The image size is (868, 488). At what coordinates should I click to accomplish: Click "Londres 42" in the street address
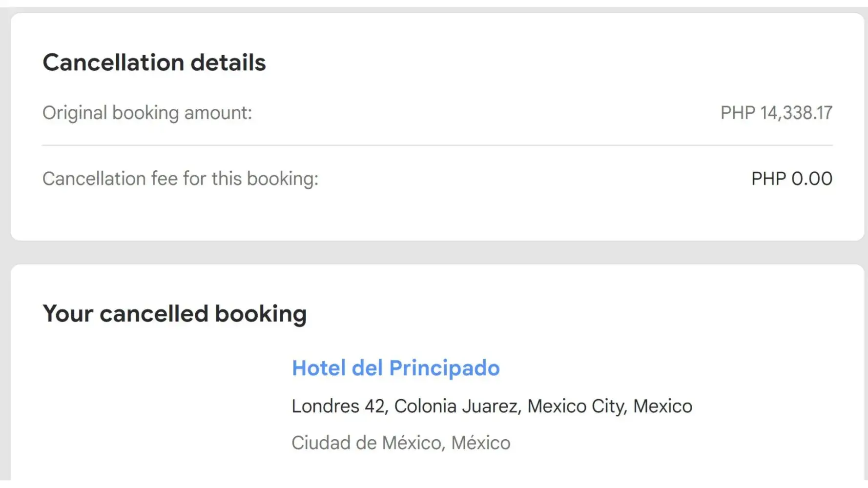(x=338, y=406)
